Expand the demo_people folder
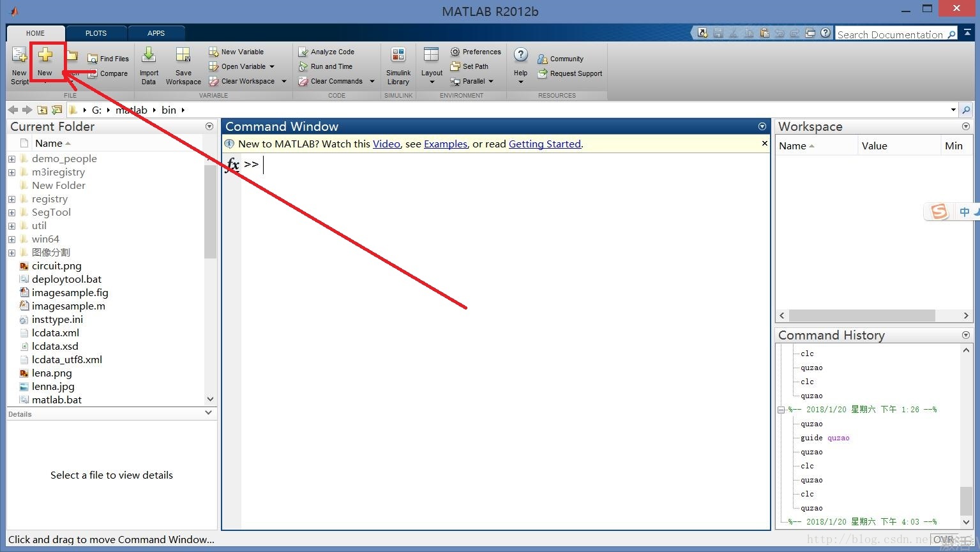 point(11,159)
